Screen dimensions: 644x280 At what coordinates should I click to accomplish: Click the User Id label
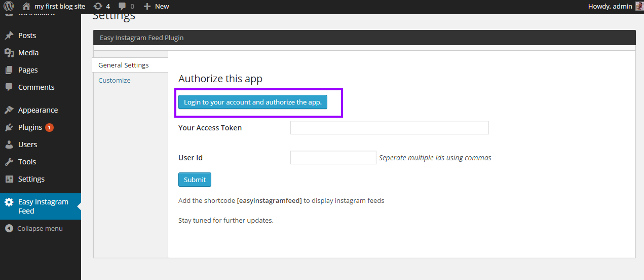coord(191,158)
